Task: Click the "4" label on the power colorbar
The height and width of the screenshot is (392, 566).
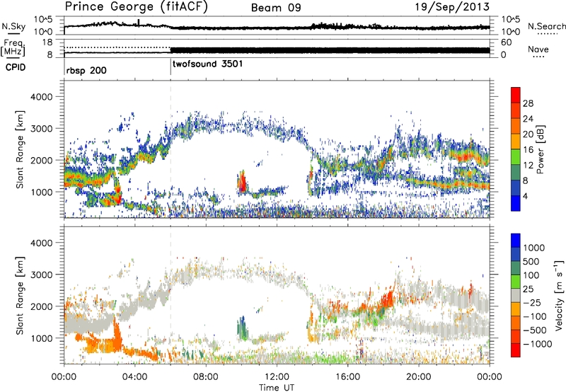Action: 526,197
